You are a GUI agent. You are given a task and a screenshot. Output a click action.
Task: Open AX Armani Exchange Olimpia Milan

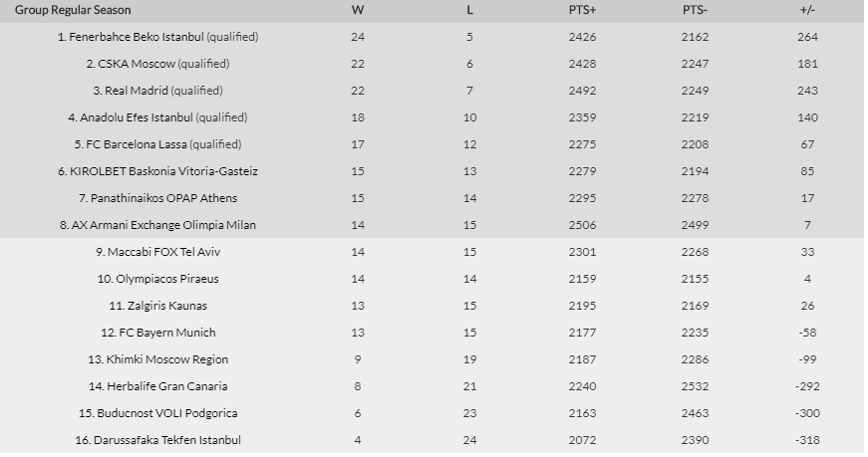point(163,225)
